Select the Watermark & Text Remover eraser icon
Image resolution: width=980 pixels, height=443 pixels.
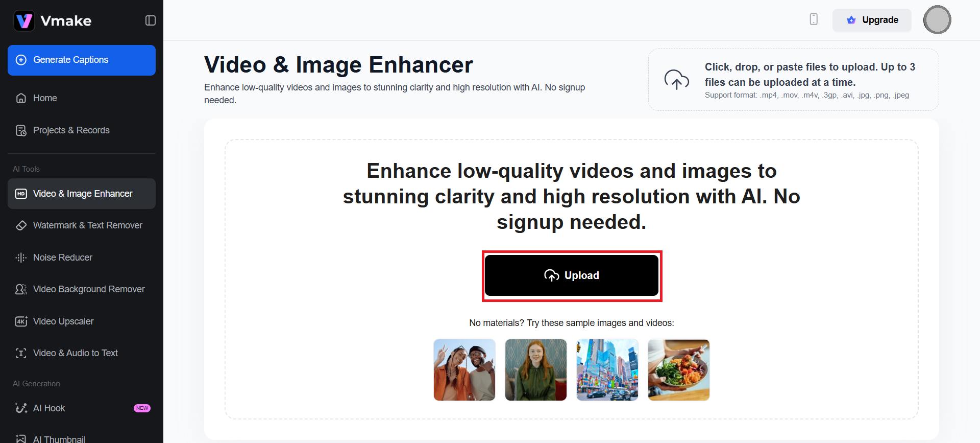[21, 225]
